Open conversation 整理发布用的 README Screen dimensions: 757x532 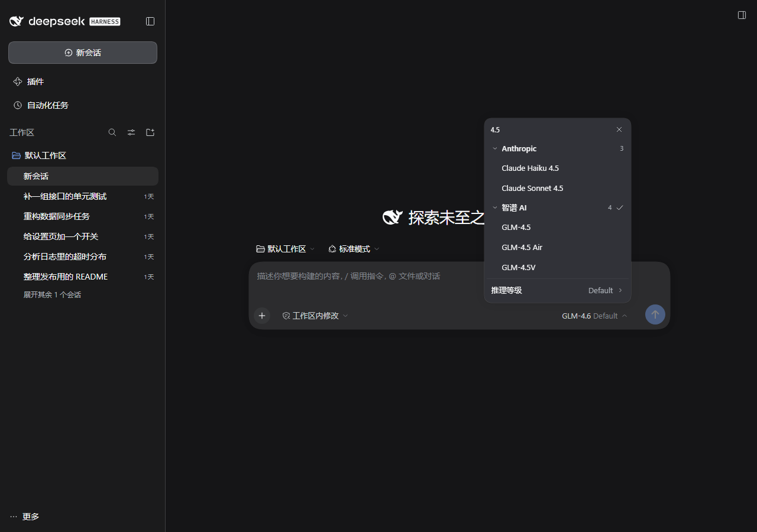tap(83, 277)
